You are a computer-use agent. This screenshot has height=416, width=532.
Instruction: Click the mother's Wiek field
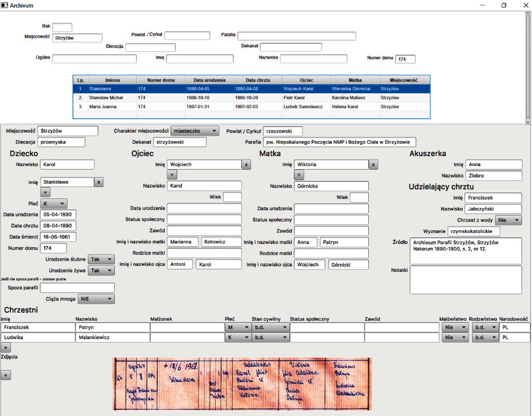click(x=359, y=197)
